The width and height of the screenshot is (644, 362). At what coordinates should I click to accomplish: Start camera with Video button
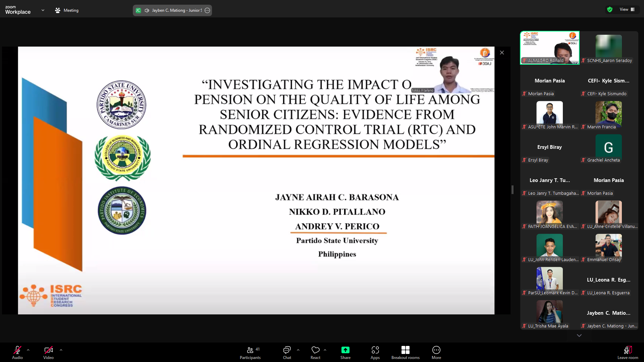click(48, 353)
